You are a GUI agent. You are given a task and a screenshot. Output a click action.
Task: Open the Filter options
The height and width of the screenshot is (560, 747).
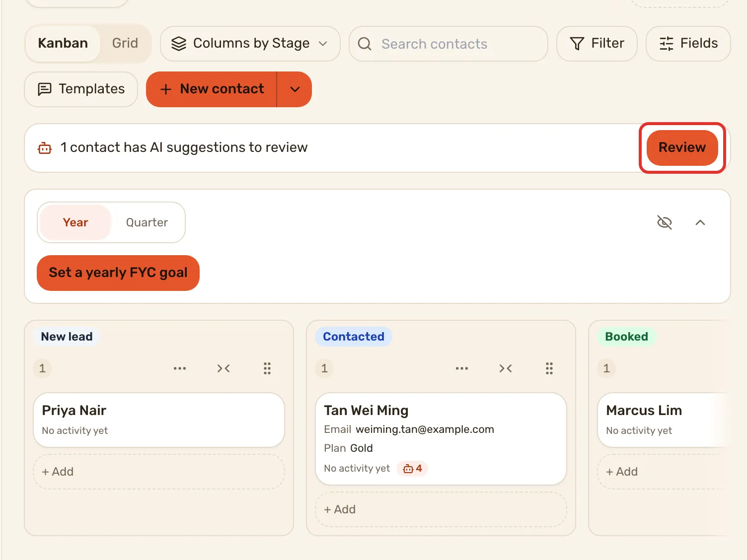597,44
